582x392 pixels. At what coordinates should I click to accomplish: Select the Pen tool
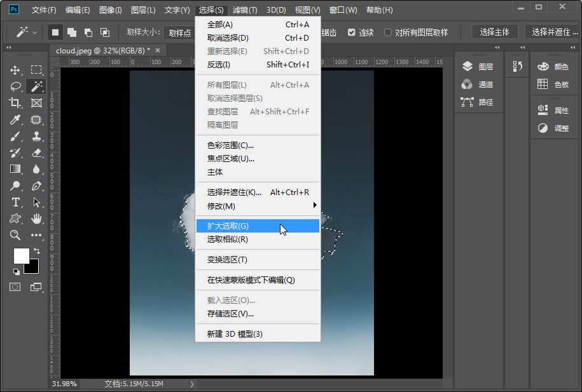pyautogui.click(x=36, y=186)
